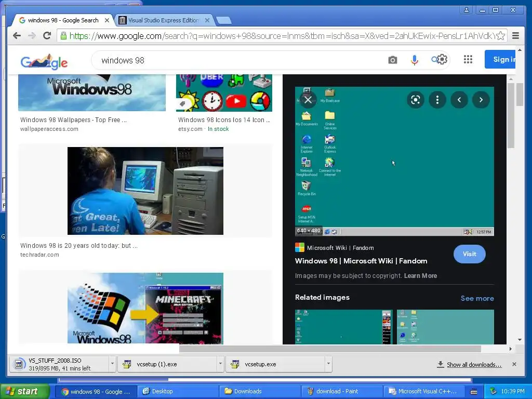Open the first related image thumbnail

[344, 327]
